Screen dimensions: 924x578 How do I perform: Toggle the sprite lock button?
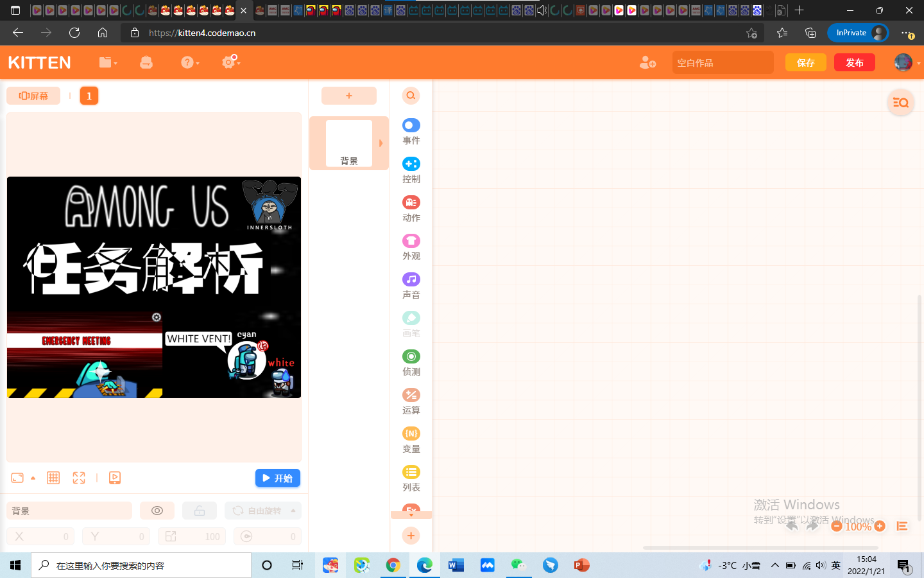tap(200, 511)
